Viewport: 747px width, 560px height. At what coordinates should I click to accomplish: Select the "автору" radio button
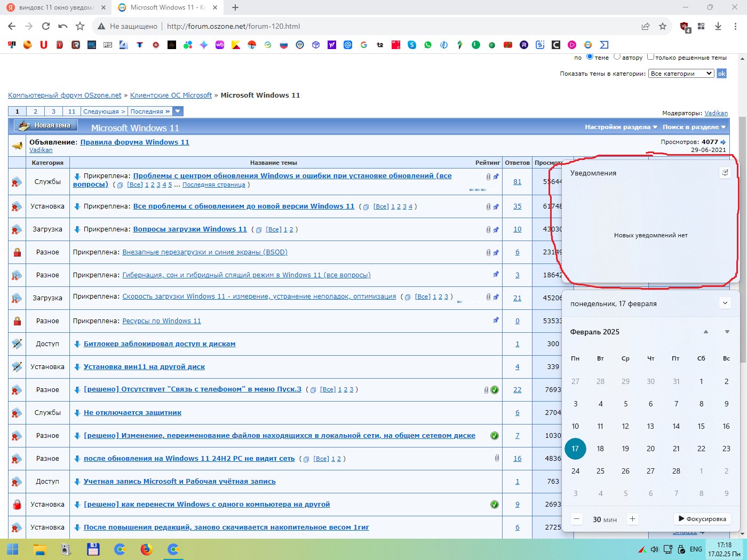[617, 57]
